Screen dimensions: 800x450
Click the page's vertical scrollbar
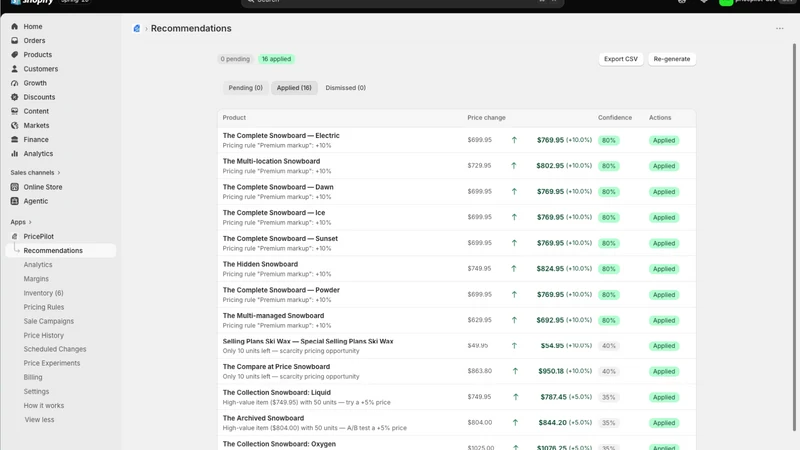(x=794, y=237)
